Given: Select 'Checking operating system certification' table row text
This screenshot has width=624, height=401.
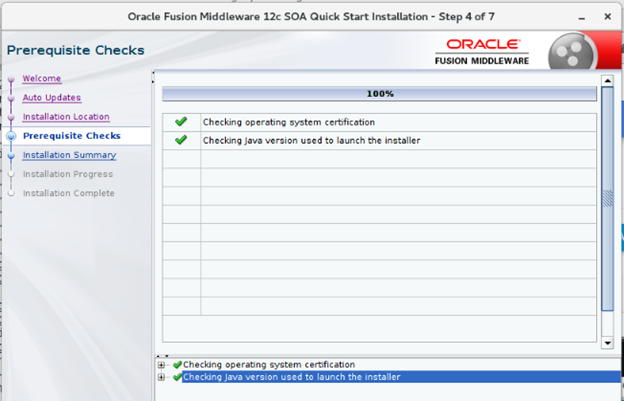Looking at the screenshot, I should pyautogui.click(x=288, y=122).
